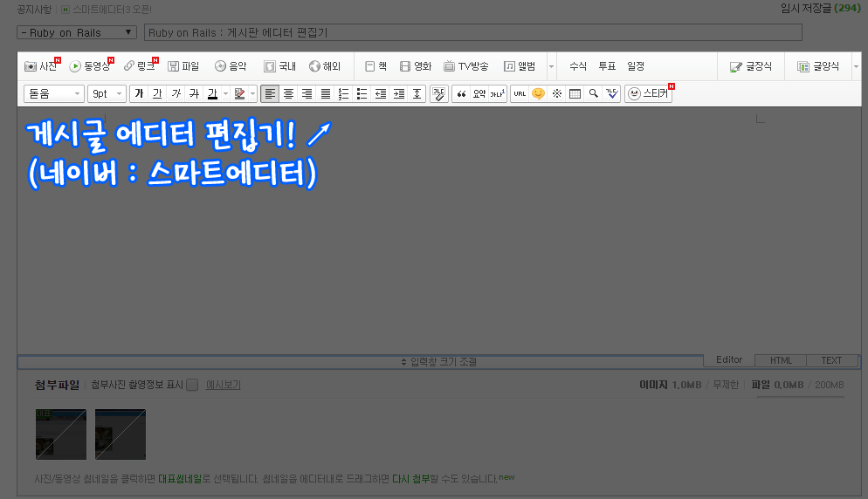This screenshot has height=499, width=868.
Task: Insert a numbered list
Action: 344,93
